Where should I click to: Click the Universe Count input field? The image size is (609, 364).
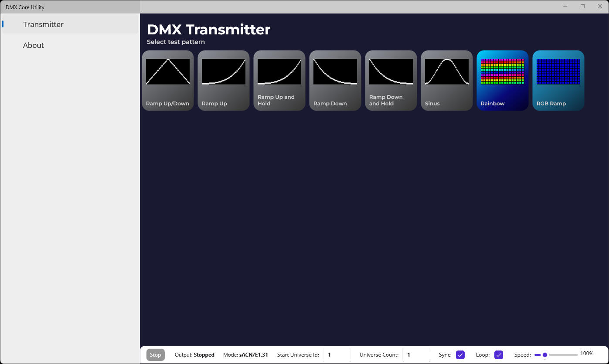coord(416,355)
